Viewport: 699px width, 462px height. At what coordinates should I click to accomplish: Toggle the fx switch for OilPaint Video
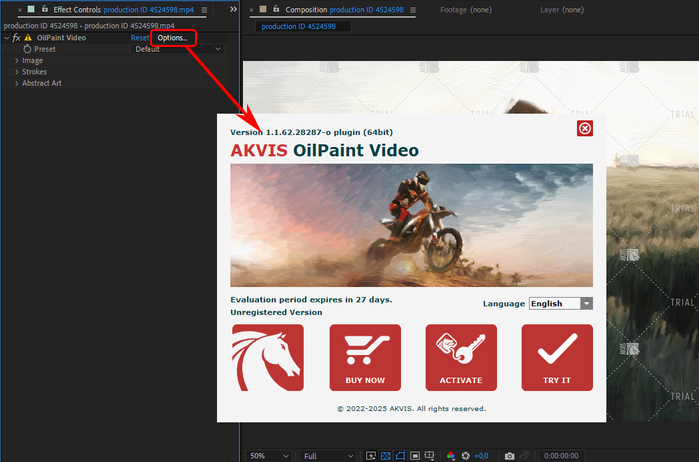[x=16, y=38]
